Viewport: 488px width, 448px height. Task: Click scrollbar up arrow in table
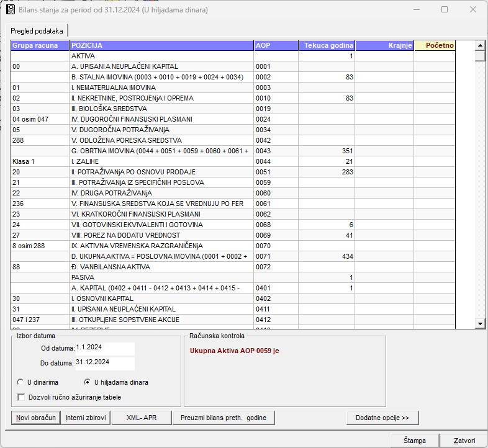479,45
